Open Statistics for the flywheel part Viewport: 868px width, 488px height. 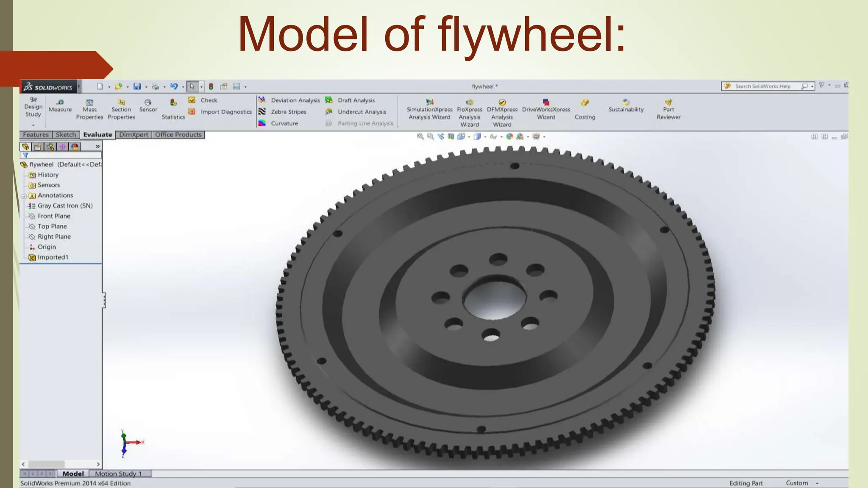point(173,109)
